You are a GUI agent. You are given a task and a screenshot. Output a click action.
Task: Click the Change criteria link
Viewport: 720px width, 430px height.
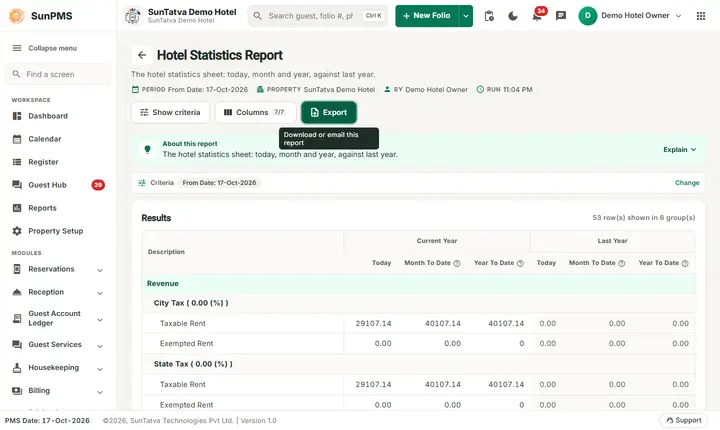coord(687,182)
